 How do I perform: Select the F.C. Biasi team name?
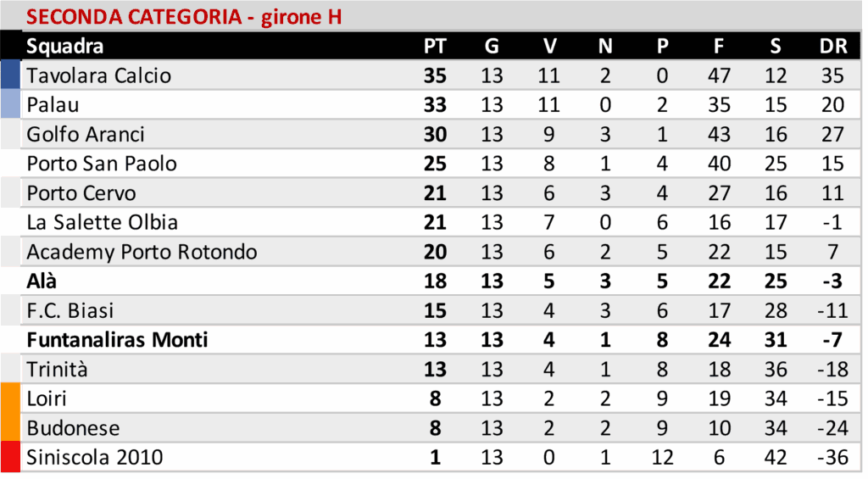[70, 311]
